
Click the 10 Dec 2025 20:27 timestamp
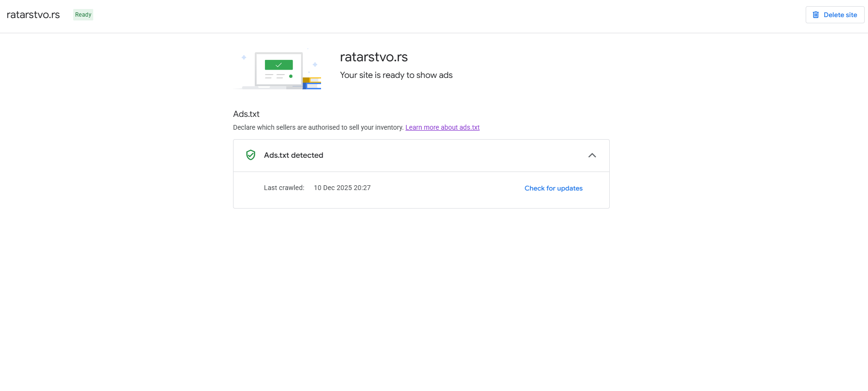pyautogui.click(x=342, y=188)
